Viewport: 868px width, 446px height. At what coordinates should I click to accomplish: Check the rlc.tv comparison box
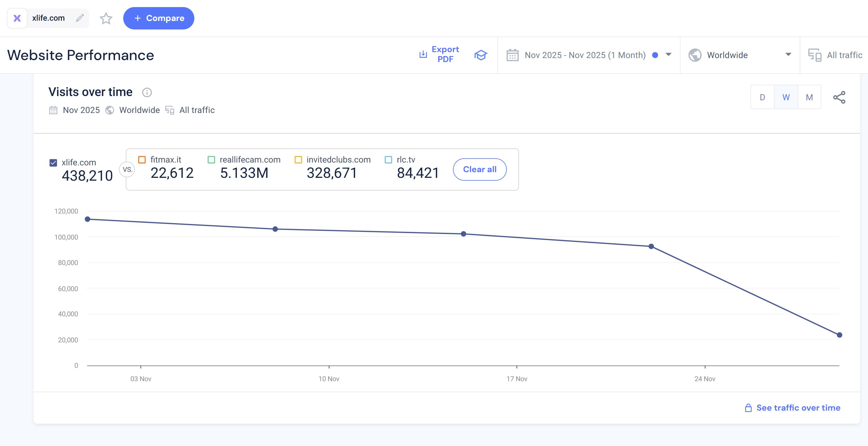(388, 160)
